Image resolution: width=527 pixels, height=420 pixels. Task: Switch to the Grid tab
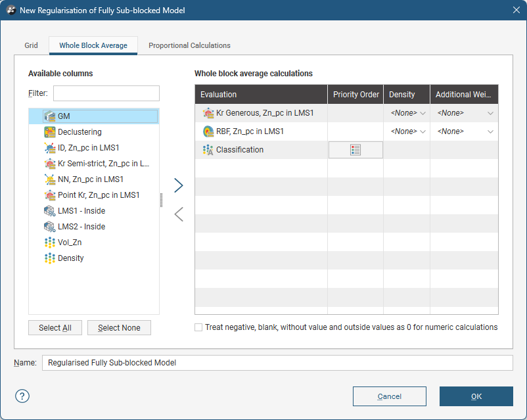click(x=32, y=45)
